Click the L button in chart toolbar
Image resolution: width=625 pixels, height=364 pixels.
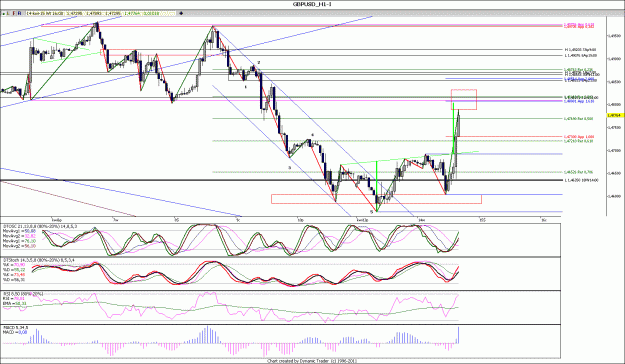point(8,13)
